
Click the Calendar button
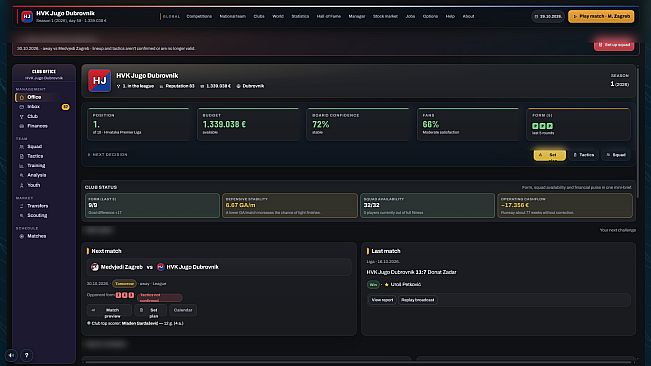point(183,310)
